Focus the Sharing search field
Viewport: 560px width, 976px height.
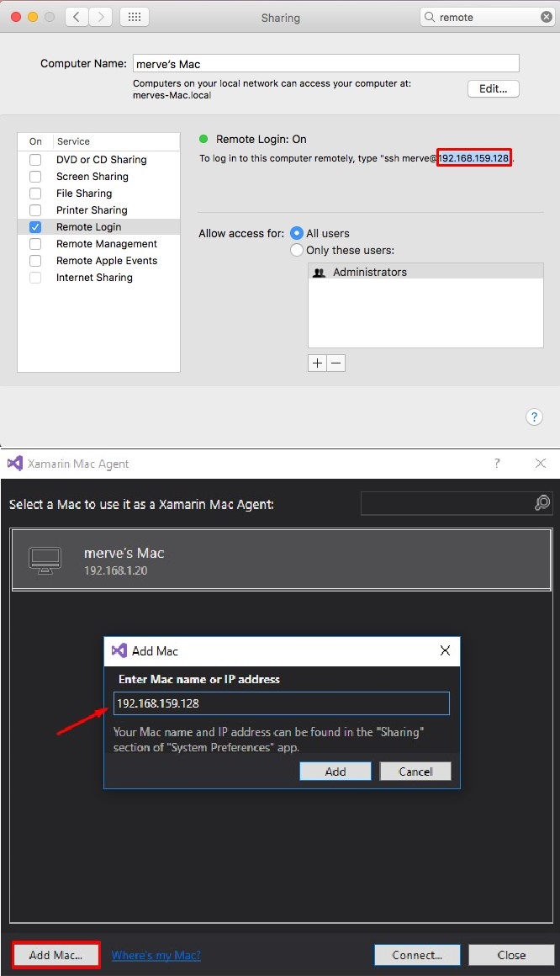[x=487, y=17]
